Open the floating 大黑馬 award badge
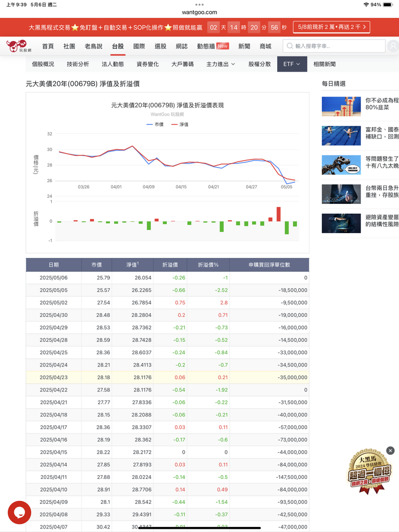 coord(369,472)
